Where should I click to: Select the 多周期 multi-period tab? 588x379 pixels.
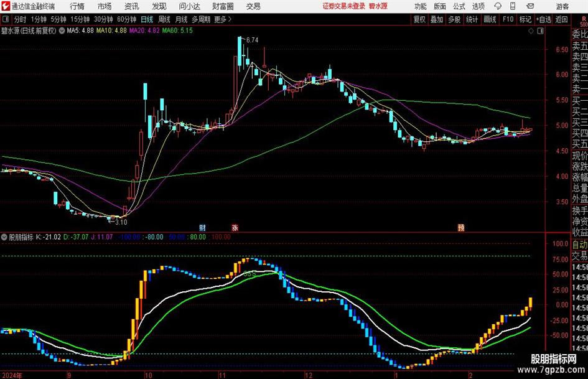(x=201, y=19)
